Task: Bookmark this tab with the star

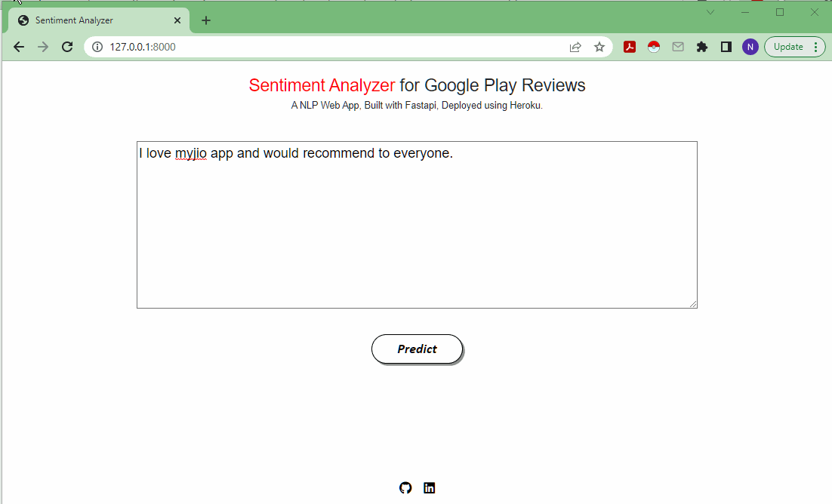Action: (x=599, y=47)
